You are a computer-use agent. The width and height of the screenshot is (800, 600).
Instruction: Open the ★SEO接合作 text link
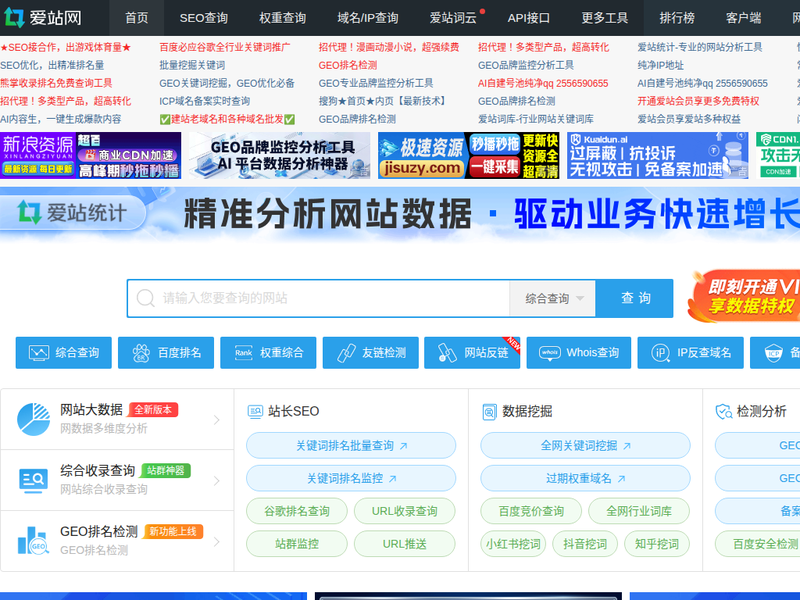66,47
